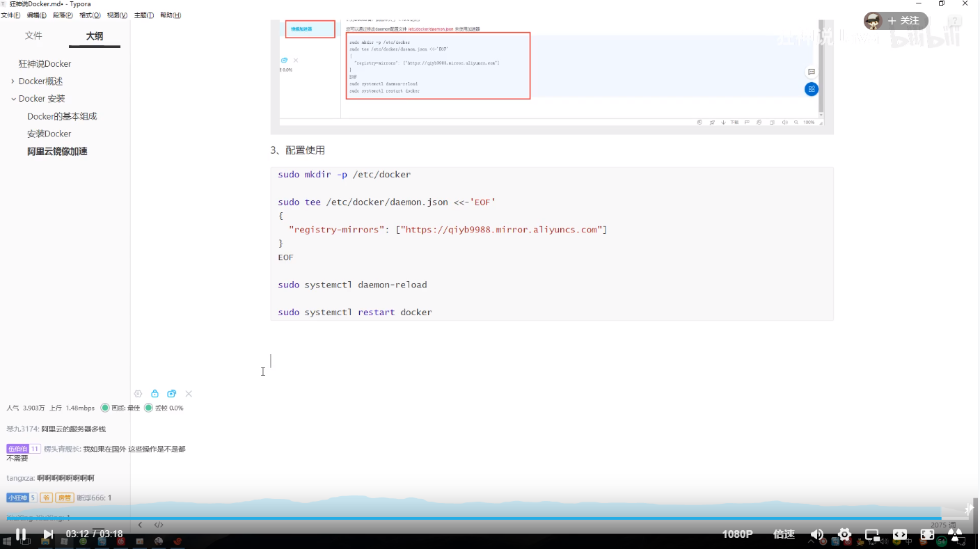This screenshot has height=549, width=980.
Task: Click tangxza's chat message
Action: [50, 478]
